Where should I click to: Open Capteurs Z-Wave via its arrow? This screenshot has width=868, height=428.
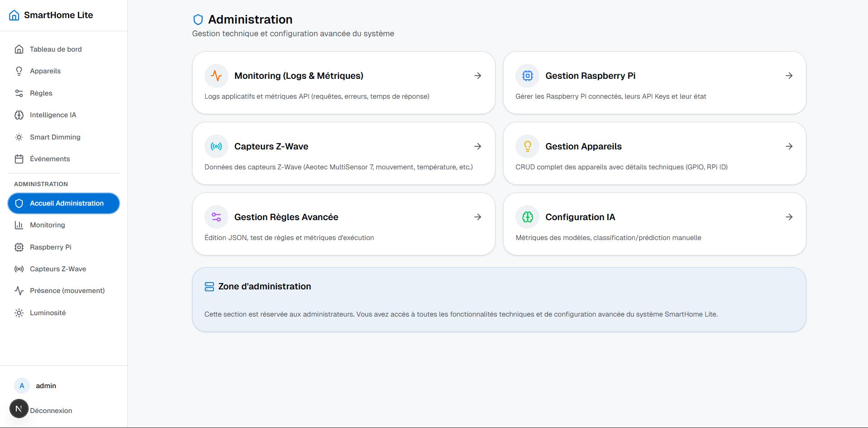[x=478, y=146]
